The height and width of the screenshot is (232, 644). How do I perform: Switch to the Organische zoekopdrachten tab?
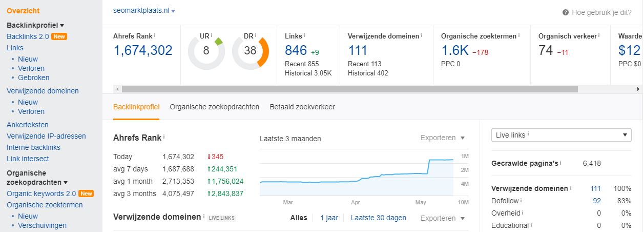click(x=215, y=107)
